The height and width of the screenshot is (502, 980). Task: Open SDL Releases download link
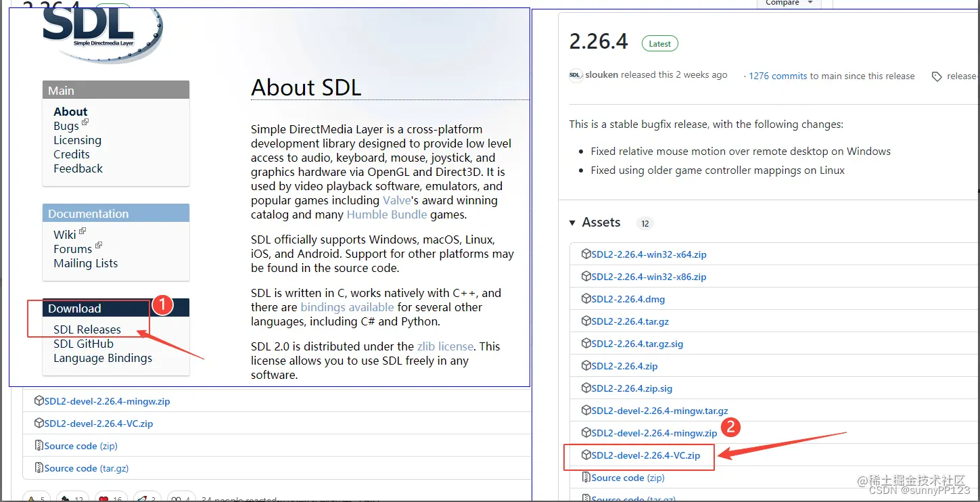point(87,329)
